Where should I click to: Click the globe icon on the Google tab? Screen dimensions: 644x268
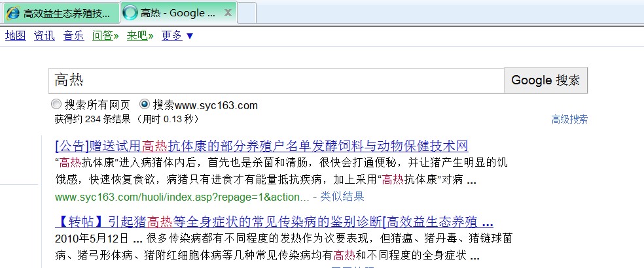131,13
